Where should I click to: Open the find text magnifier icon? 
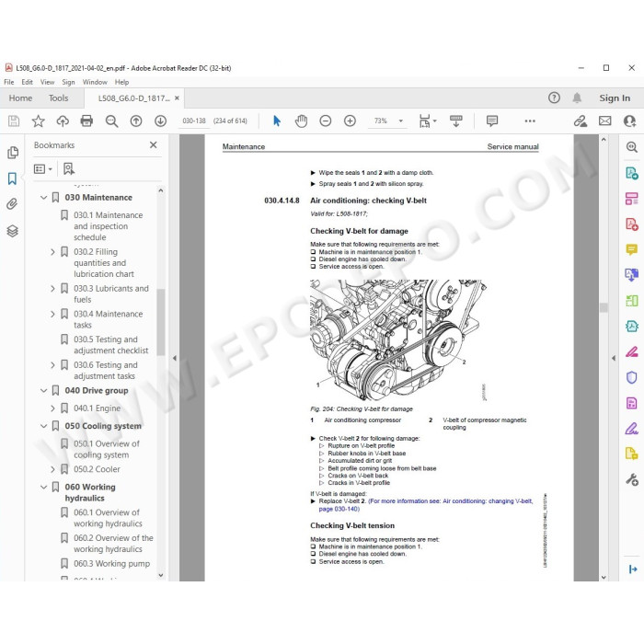pyautogui.click(x=111, y=121)
